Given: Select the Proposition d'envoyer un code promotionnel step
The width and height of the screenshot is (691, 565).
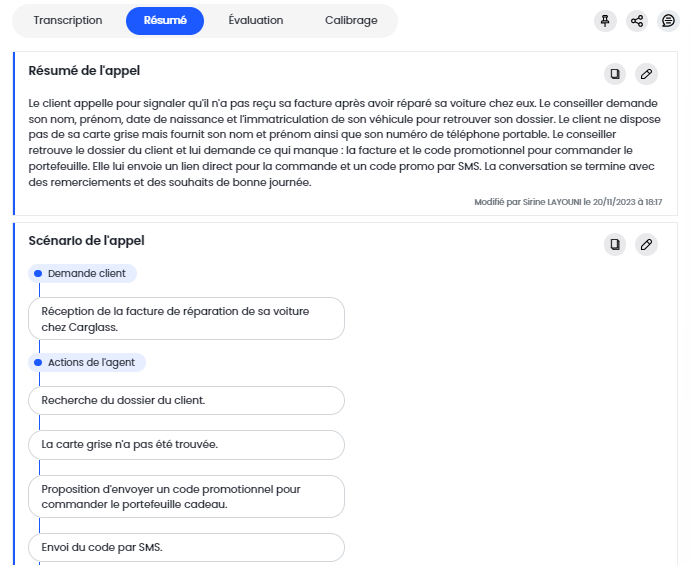Looking at the screenshot, I should pyautogui.click(x=188, y=496).
